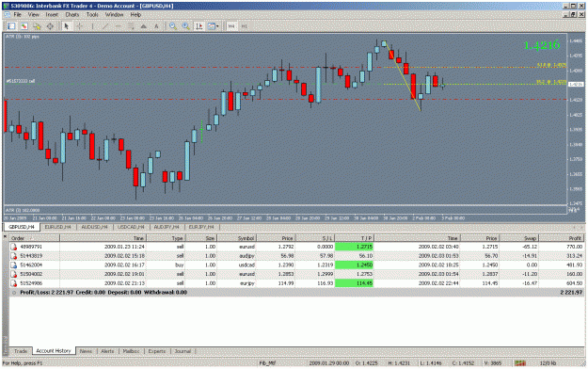Open the Account History tab
Image resolution: width=588 pixels, height=369 pixels.
54,351
